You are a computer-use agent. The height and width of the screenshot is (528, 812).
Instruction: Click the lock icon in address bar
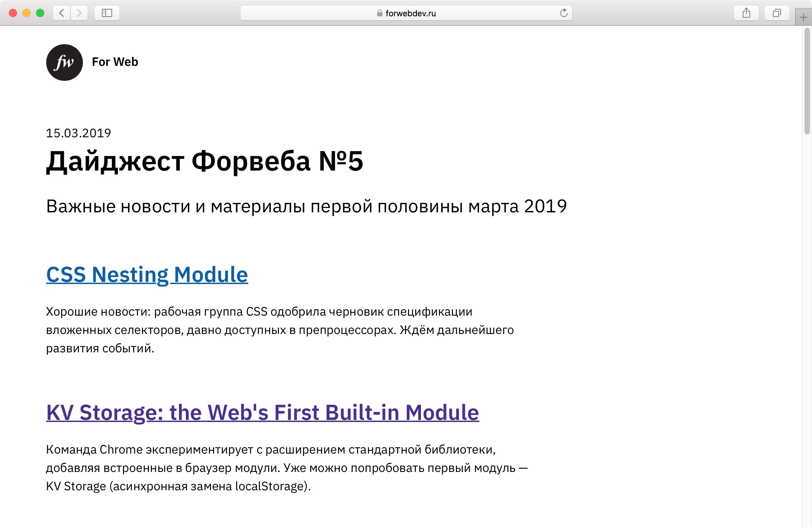[379, 13]
